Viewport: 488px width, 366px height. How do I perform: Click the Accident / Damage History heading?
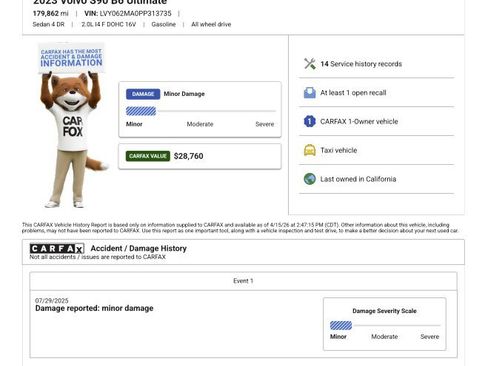click(x=139, y=248)
